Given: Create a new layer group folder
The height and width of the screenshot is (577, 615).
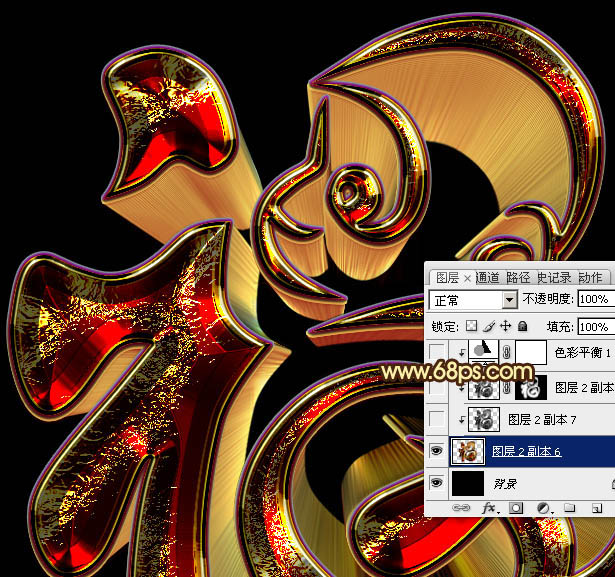Looking at the screenshot, I should [x=568, y=508].
